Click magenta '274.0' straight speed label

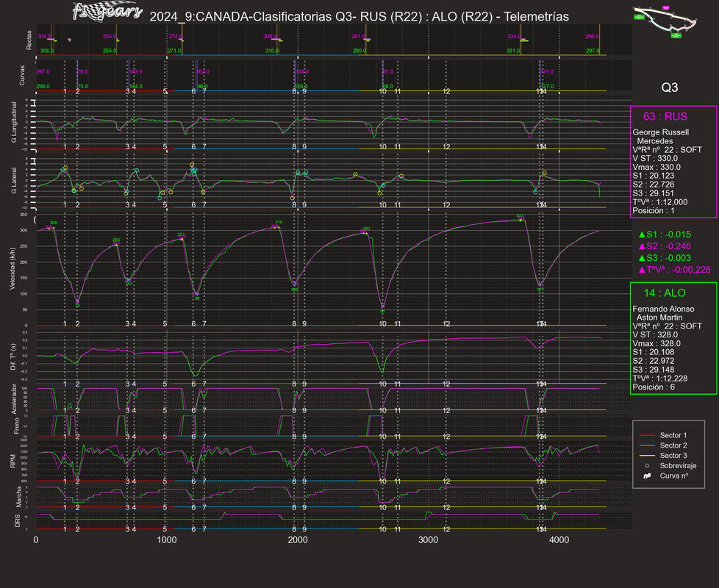[x=175, y=36]
